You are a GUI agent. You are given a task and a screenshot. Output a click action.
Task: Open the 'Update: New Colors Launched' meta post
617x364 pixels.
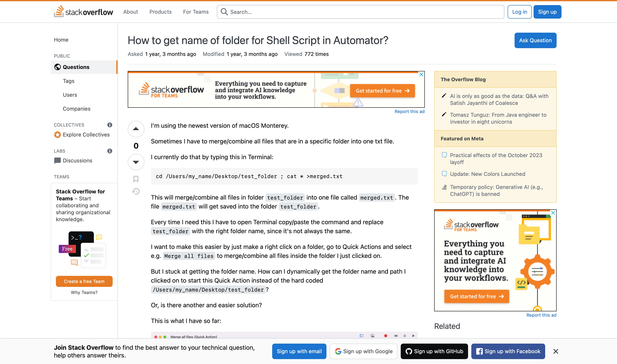coord(487,174)
